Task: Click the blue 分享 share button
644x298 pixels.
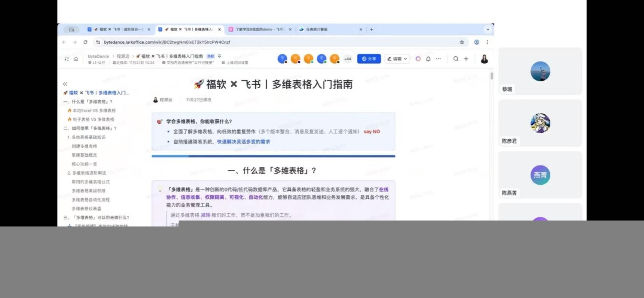Action: pos(369,59)
